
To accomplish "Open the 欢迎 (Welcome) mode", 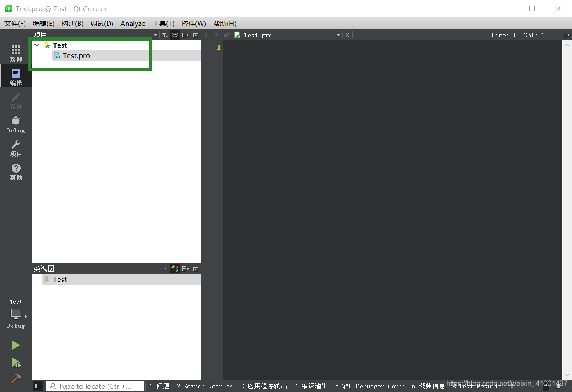I will [16, 53].
